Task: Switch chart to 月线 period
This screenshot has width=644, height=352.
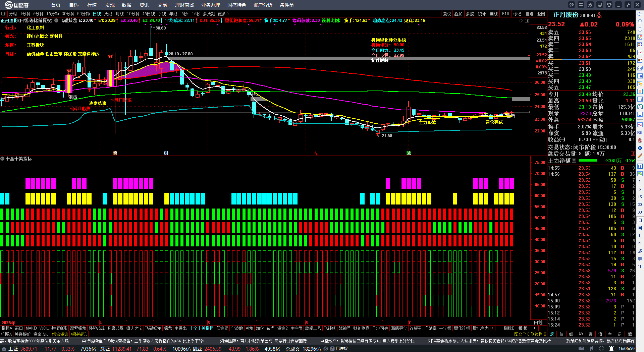Action: (120, 14)
